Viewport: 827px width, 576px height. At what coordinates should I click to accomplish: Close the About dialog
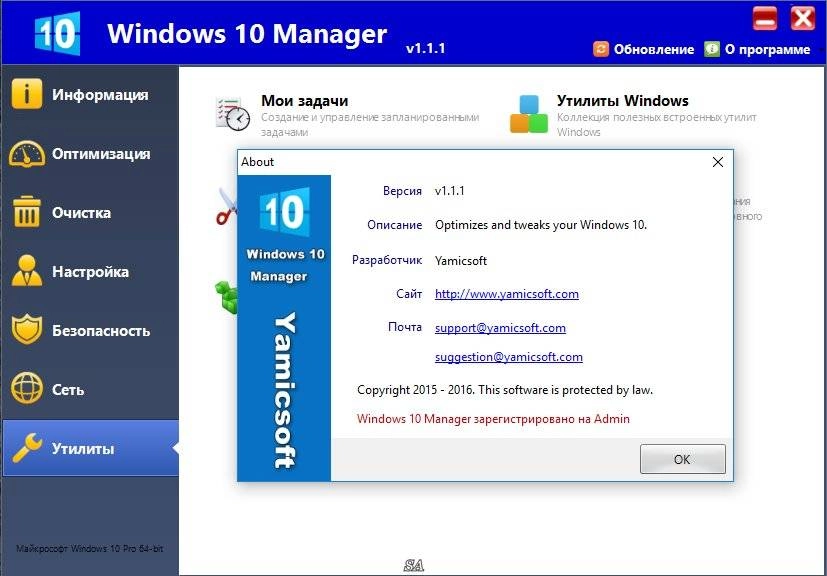pyautogui.click(x=718, y=162)
